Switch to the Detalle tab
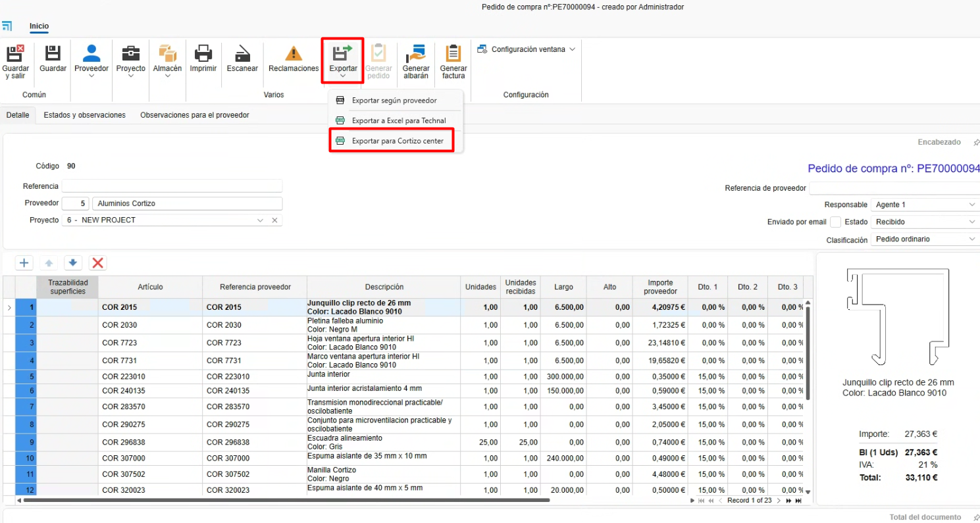 pyautogui.click(x=18, y=115)
